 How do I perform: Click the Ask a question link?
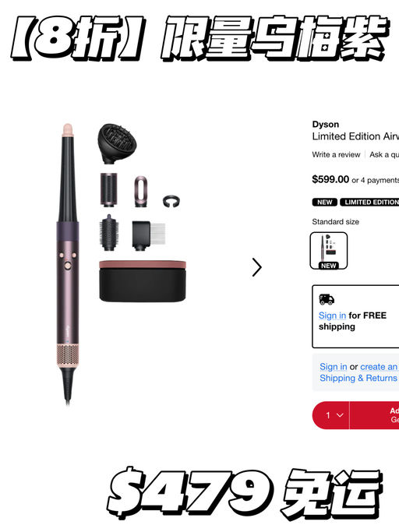[x=384, y=155]
